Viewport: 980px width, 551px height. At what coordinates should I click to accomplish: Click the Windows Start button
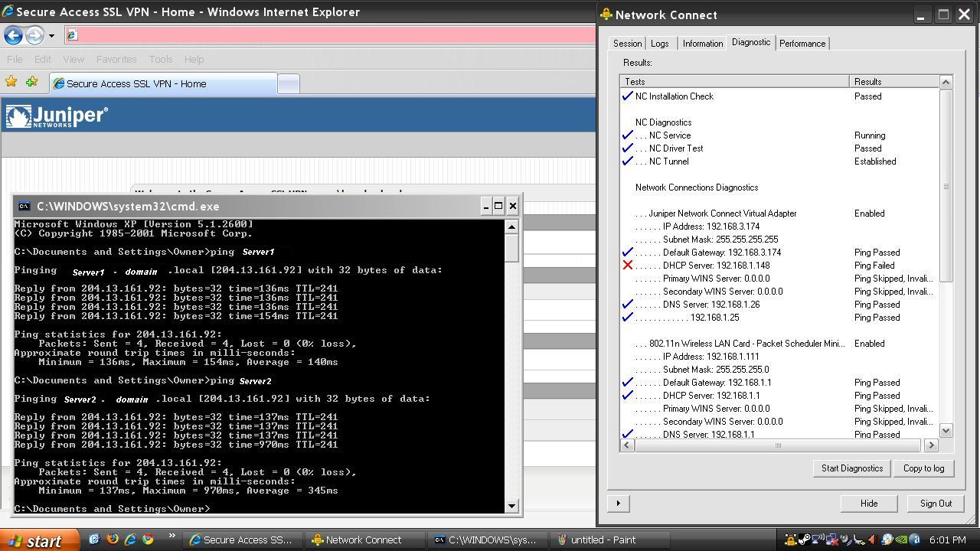tap(40, 540)
